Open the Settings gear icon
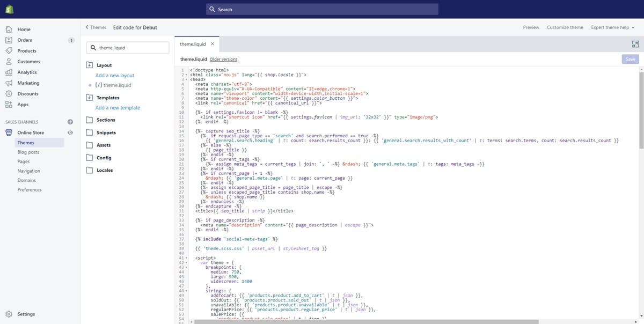Viewport: 644px width, 324px height. (x=9, y=314)
